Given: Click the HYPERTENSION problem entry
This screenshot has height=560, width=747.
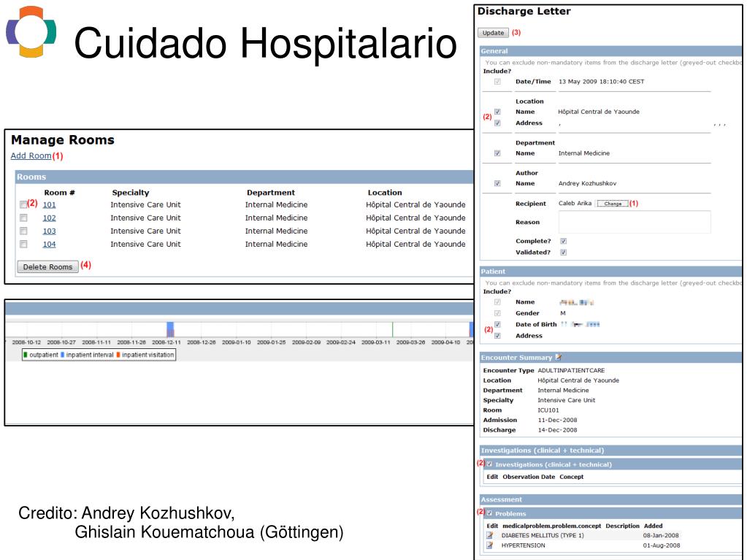Looking at the screenshot, I should pos(523,545).
